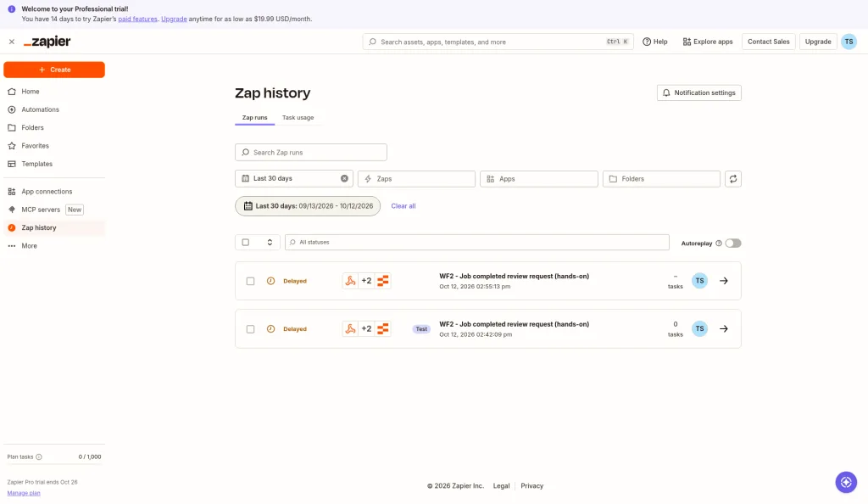Open the Last 30 days date dropdown
This screenshot has height=504, width=868.
tap(294, 178)
